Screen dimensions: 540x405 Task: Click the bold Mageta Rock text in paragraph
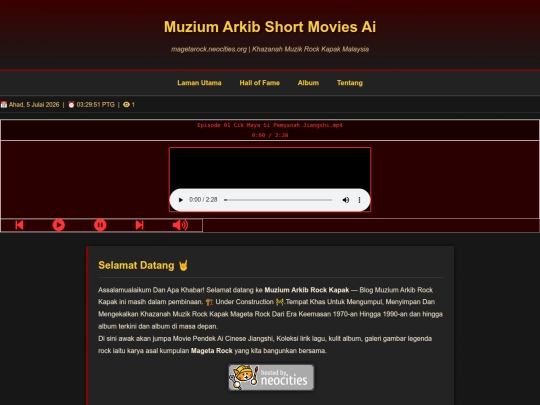click(211, 351)
